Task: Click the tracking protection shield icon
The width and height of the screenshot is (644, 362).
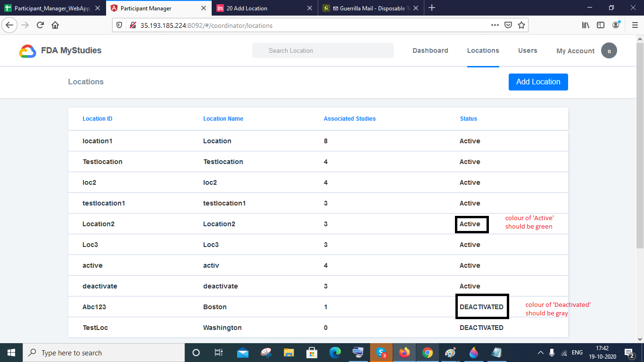Action: (119, 25)
